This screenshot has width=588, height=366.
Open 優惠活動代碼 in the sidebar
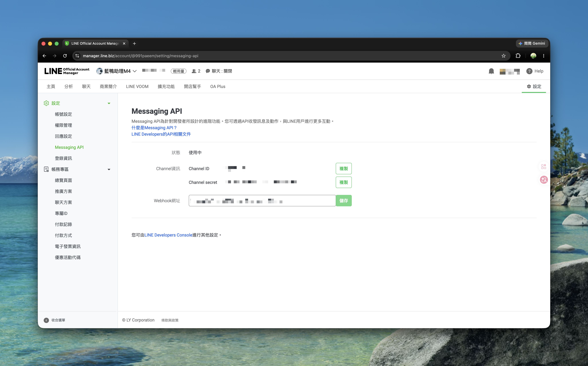coord(68,257)
